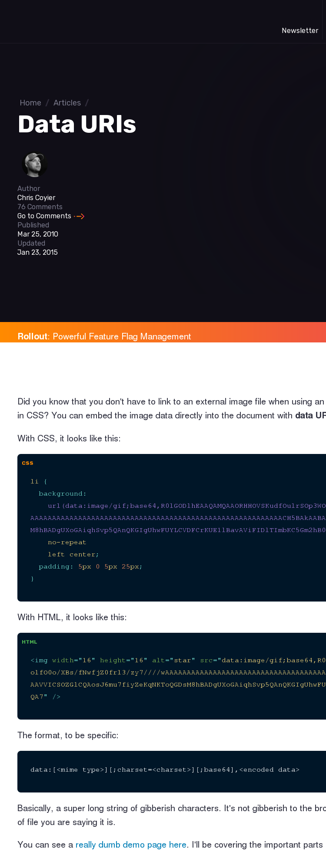326x868 pixels.
Task: Click Chris Coyier's avatar photo
Action: (34, 164)
